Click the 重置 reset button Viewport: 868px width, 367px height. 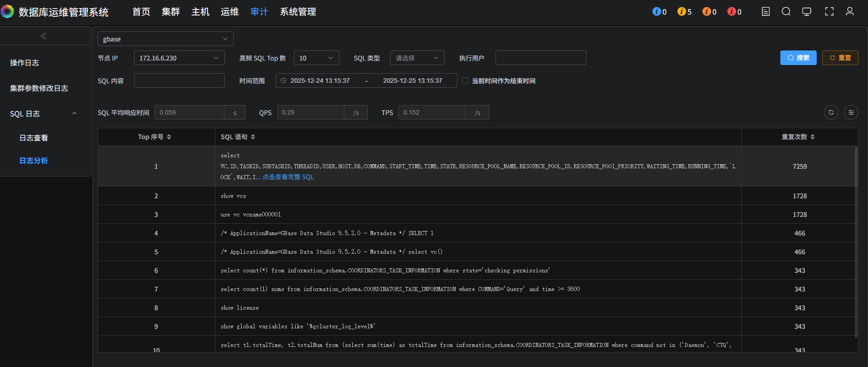tap(840, 58)
